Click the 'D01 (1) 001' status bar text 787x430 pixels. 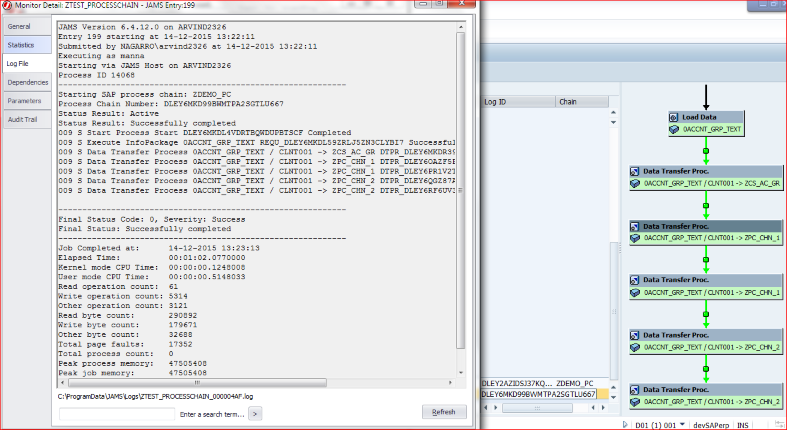[655, 425]
